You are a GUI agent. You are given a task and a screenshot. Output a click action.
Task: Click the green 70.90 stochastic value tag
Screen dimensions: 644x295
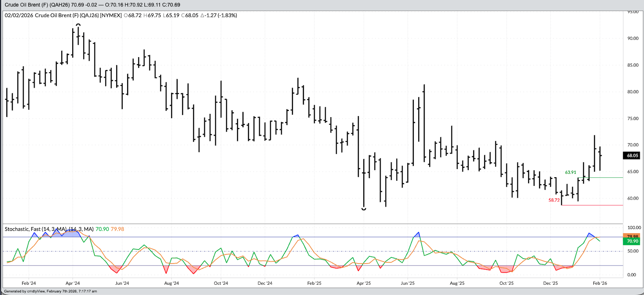631,241
